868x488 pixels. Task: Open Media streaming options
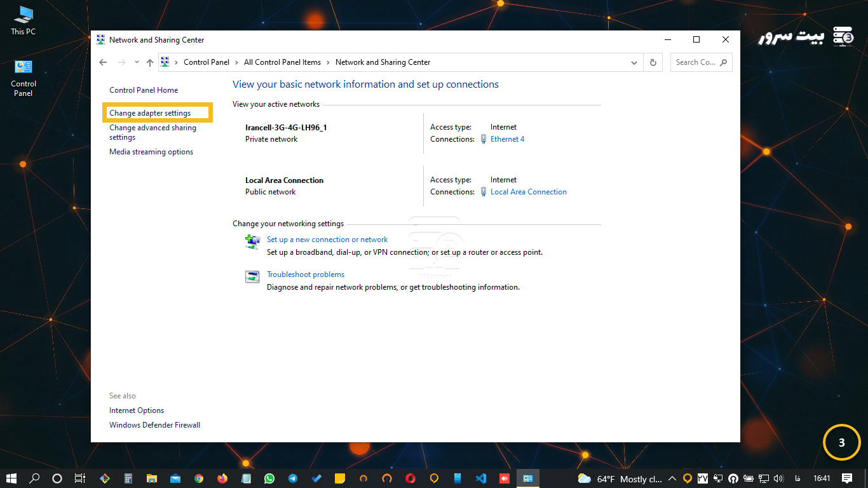click(x=151, y=152)
